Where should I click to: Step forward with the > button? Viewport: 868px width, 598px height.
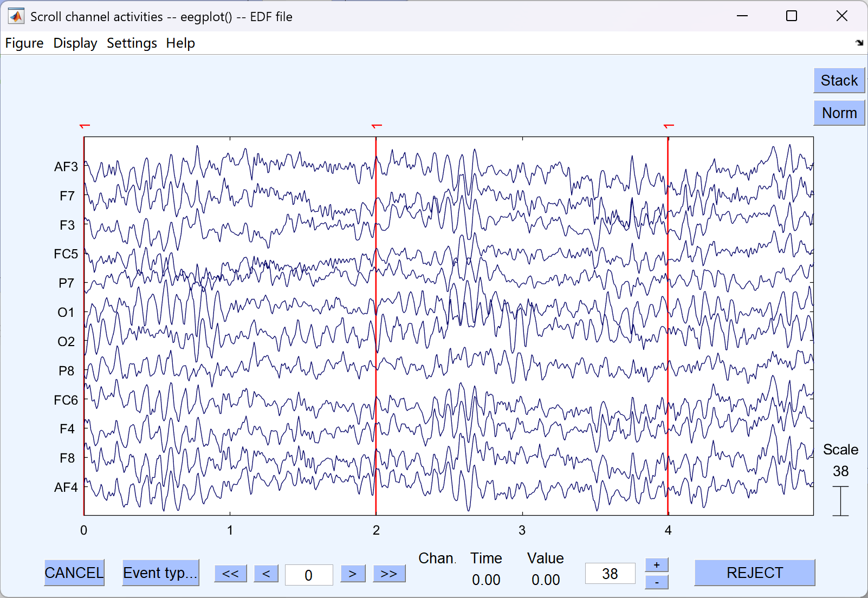point(353,574)
